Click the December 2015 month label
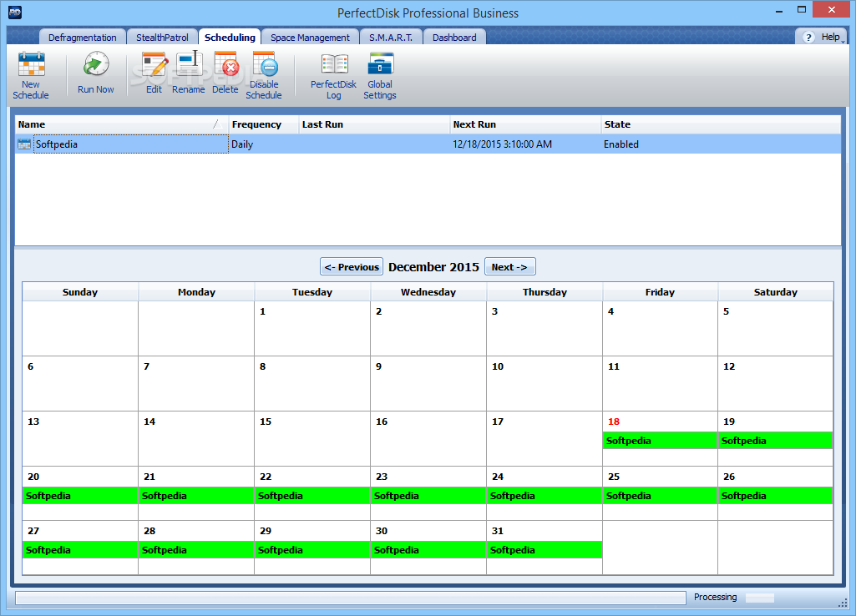The height and width of the screenshot is (616, 856). [x=434, y=267]
